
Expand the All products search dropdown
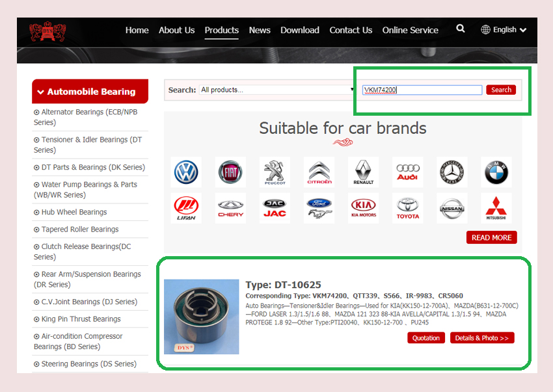pyautogui.click(x=276, y=90)
